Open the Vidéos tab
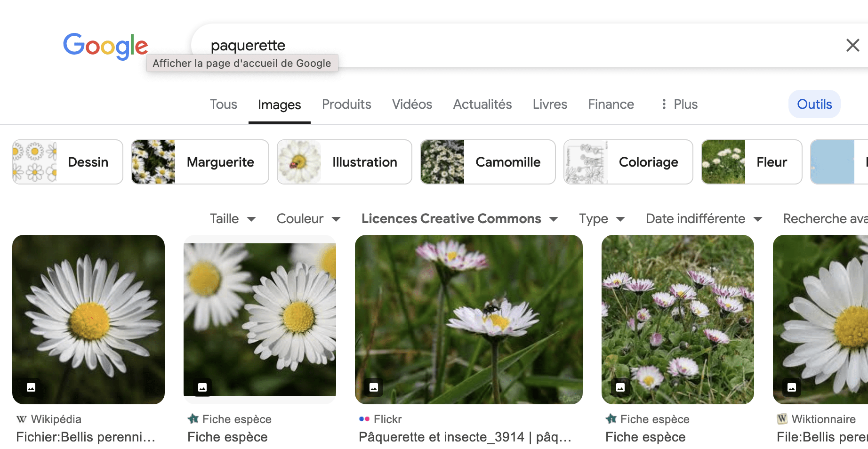The width and height of the screenshot is (868, 449). [412, 104]
